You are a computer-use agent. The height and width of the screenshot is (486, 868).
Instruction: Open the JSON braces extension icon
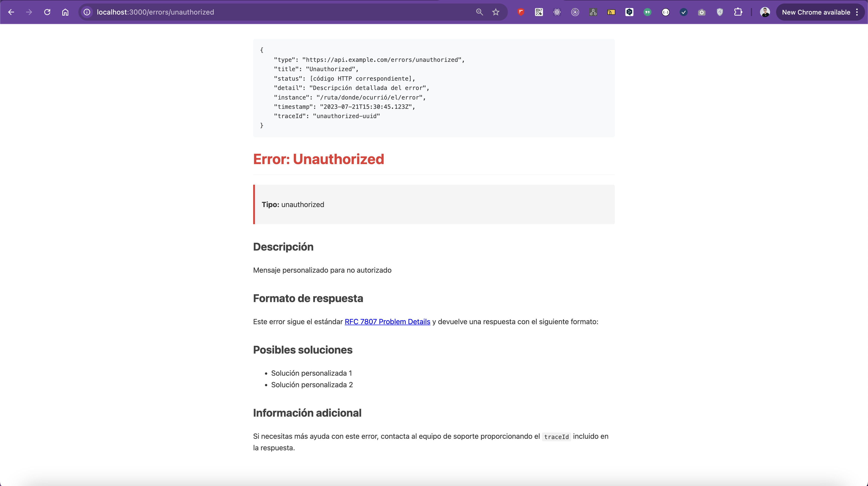coord(666,12)
